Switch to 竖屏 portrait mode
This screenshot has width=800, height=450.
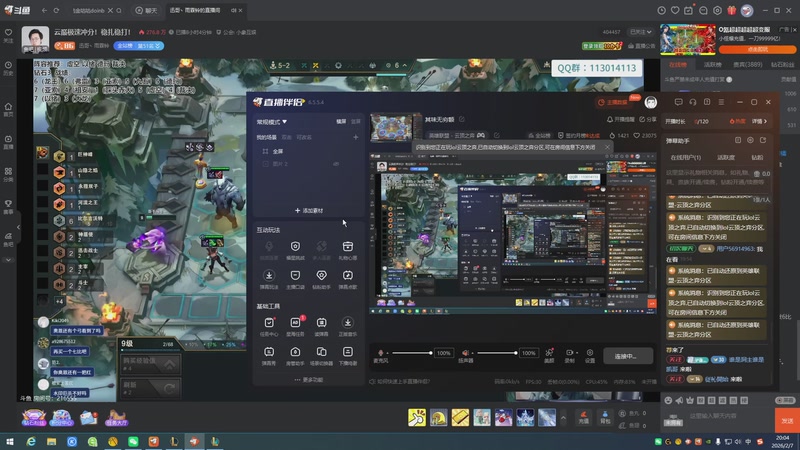pos(356,121)
